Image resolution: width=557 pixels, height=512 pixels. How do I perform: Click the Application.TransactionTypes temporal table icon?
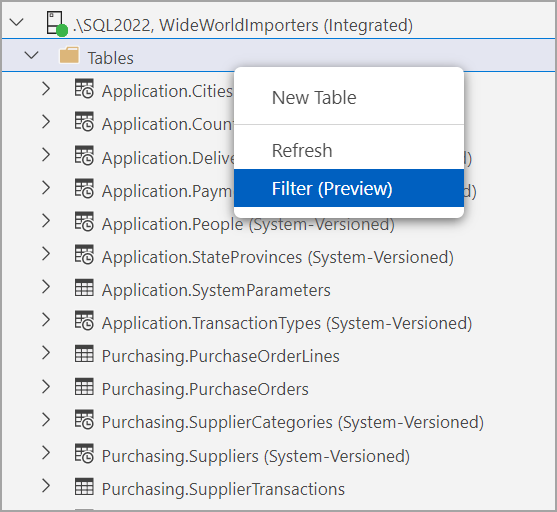[x=84, y=320]
